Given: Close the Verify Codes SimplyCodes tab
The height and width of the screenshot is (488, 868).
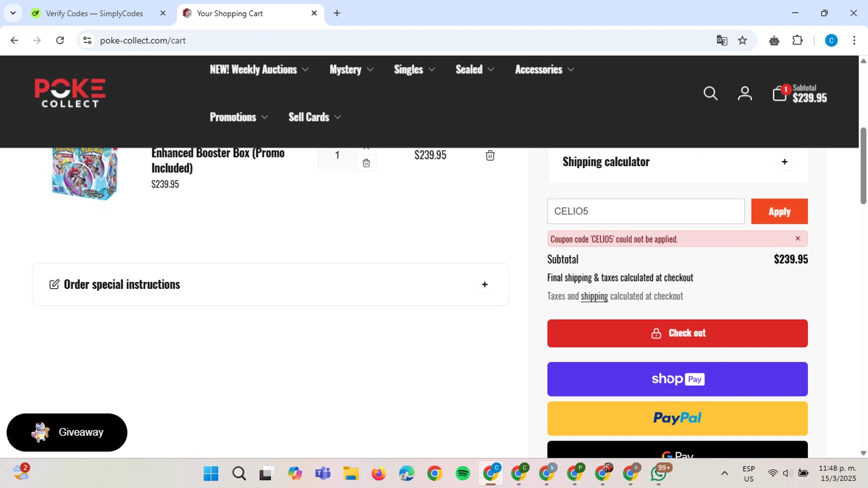Looking at the screenshot, I should (163, 13).
